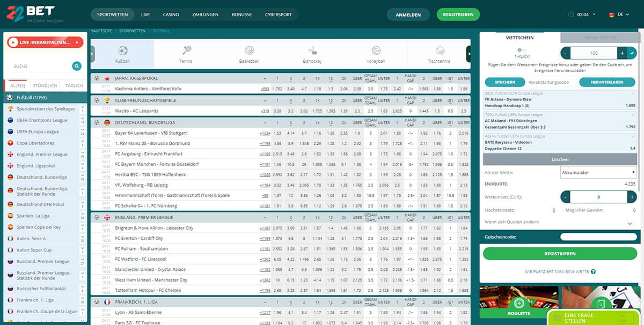Image resolution: width=644 pixels, height=325 pixels.
Task: Click the Gutscheincode input field
Action: point(598,237)
